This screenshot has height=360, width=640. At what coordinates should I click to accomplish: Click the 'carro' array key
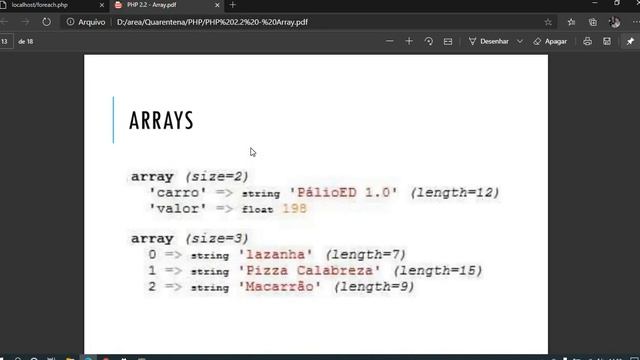click(x=178, y=193)
